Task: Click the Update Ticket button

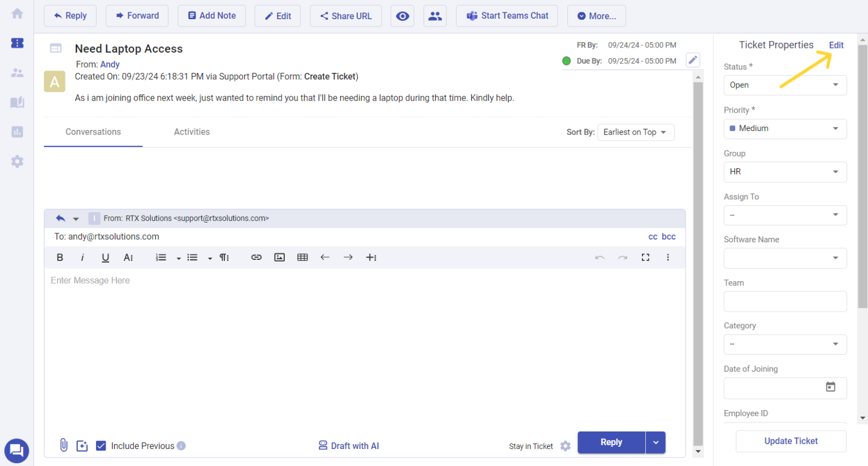Action: click(790, 441)
